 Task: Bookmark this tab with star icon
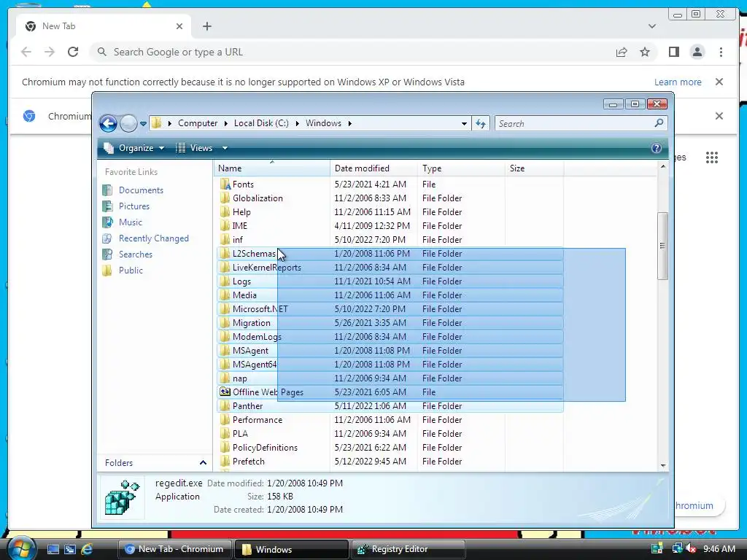[645, 52]
